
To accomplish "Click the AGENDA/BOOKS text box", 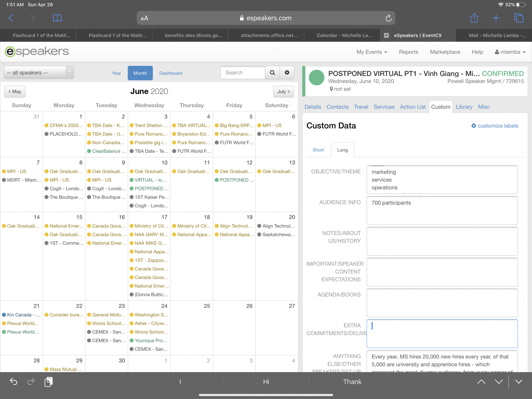I will point(442,303).
